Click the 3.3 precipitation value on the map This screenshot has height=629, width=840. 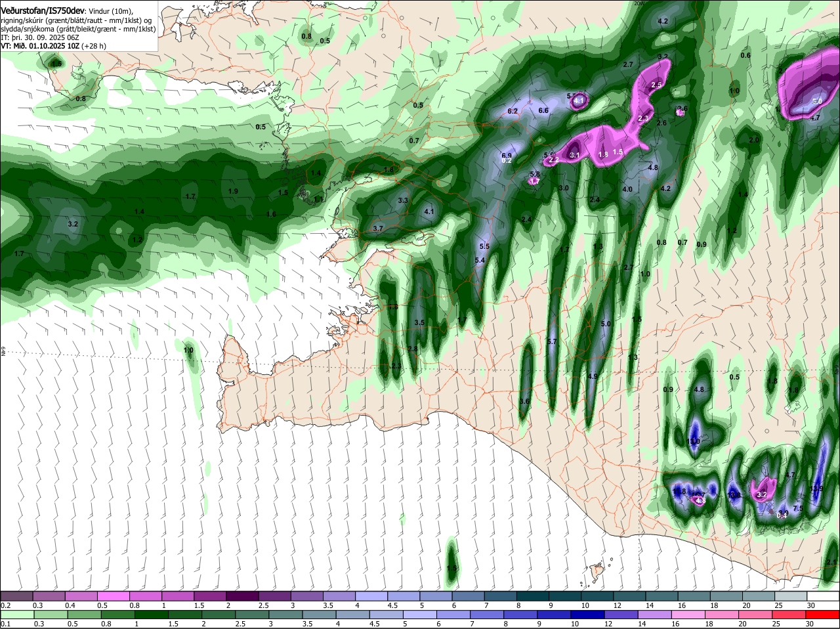(403, 200)
